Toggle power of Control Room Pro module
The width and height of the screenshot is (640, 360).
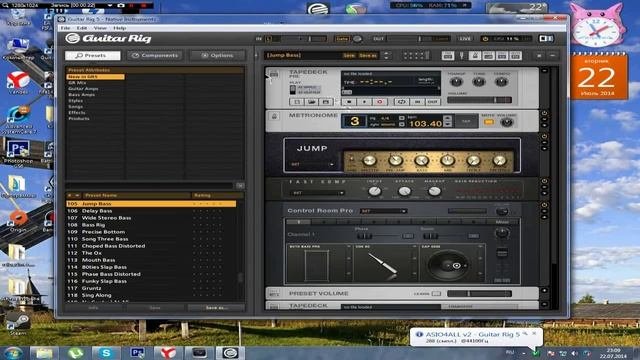click(x=544, y=205)
